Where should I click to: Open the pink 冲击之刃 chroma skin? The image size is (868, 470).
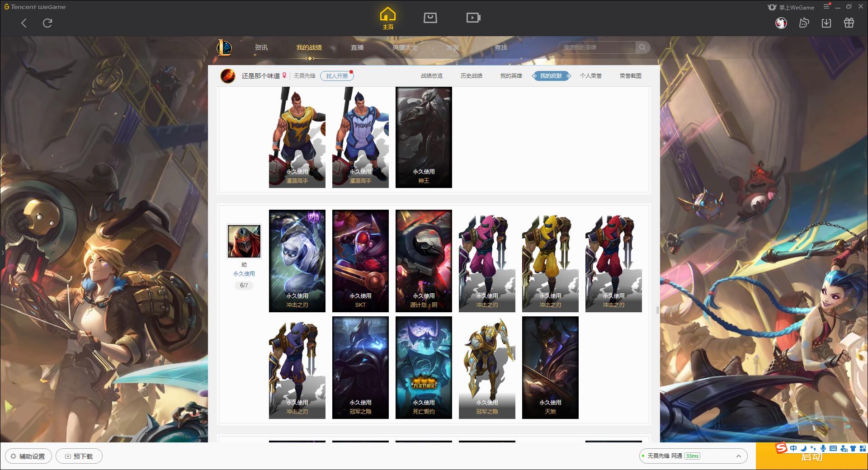click(x=487, y=261)
